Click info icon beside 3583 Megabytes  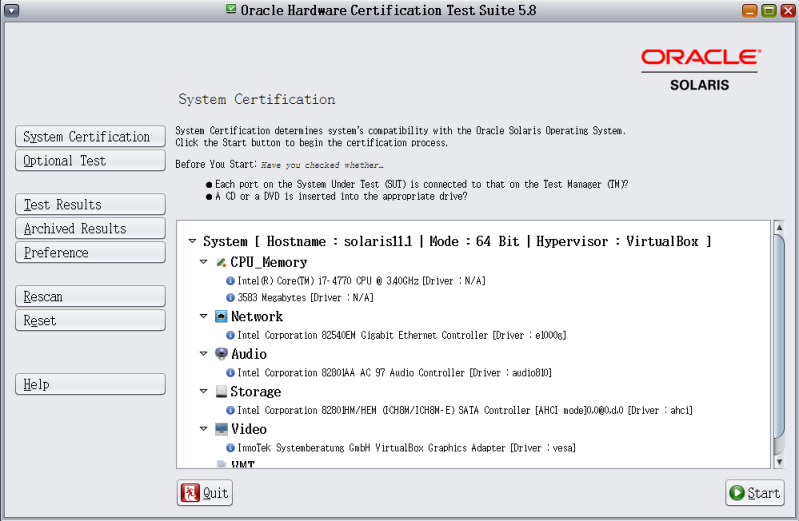point(230,298)
